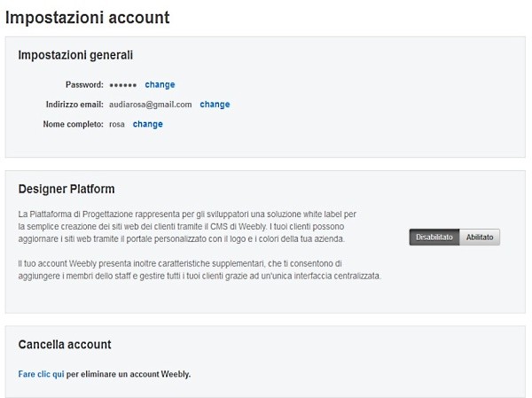Open the Fare clic qui link
This screenshot has width=532, height=398.
point(41,374)
